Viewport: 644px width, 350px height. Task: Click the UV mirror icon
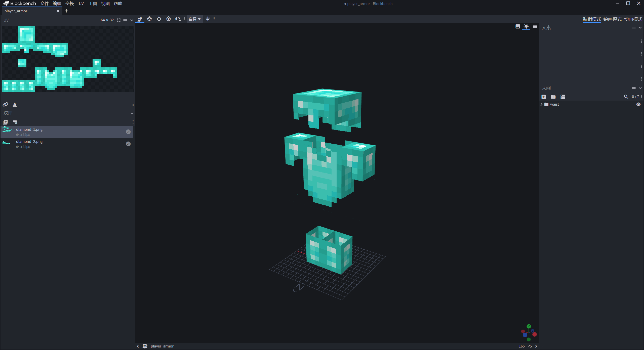tap(15, 104)
